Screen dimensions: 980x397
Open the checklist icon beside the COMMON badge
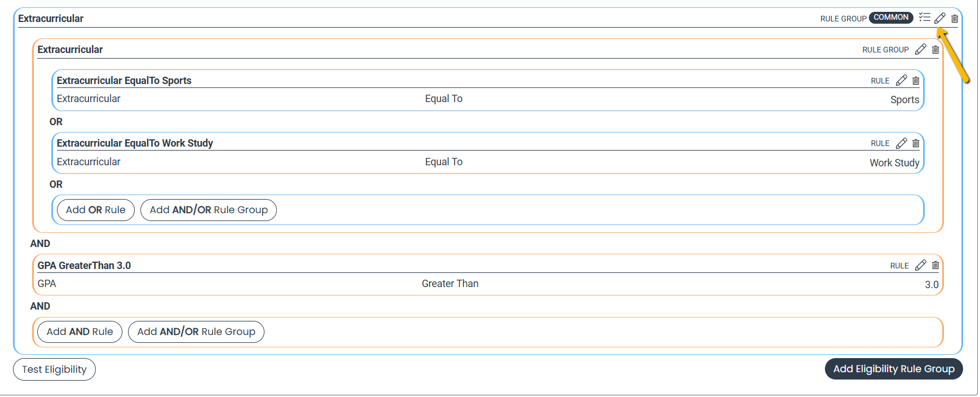924,17
